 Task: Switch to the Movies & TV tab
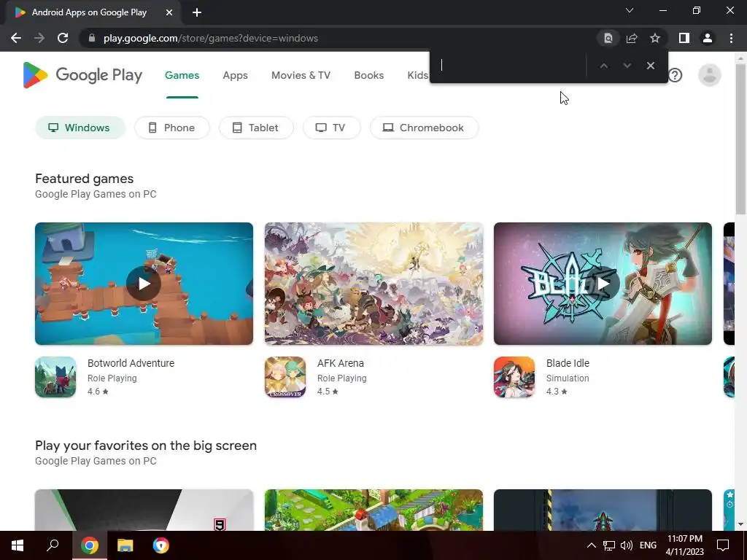click(x=301, y=75)
